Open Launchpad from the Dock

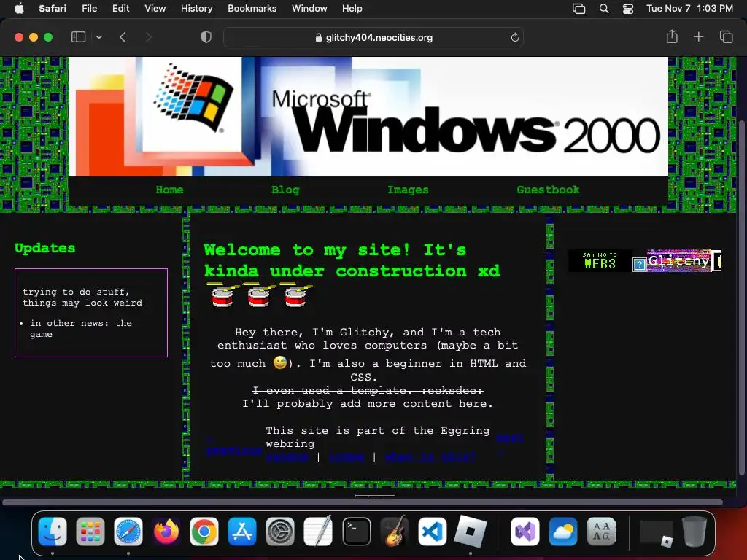point(90,532)
